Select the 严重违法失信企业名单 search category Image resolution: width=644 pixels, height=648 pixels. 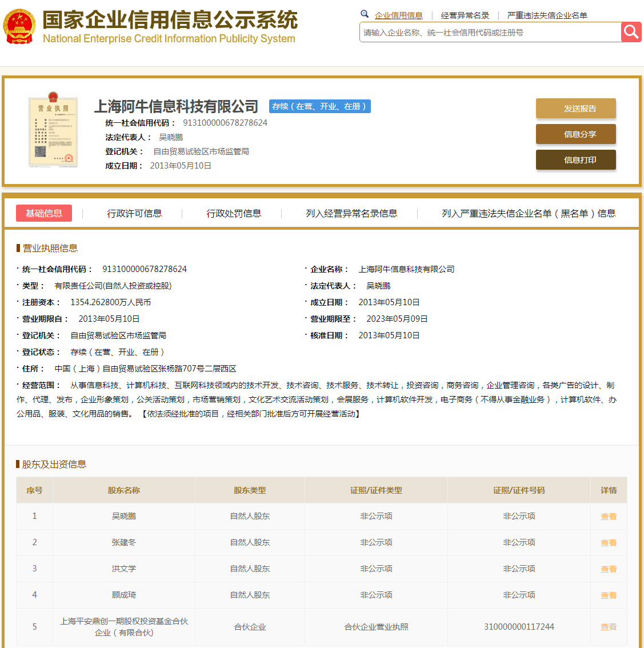[x=547, y=15]
